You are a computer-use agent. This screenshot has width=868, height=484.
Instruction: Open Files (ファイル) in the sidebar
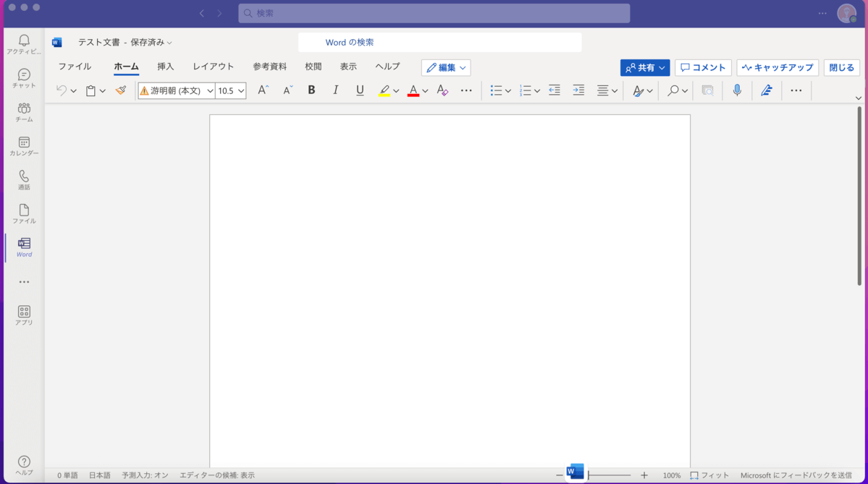[x=24, y=213]
